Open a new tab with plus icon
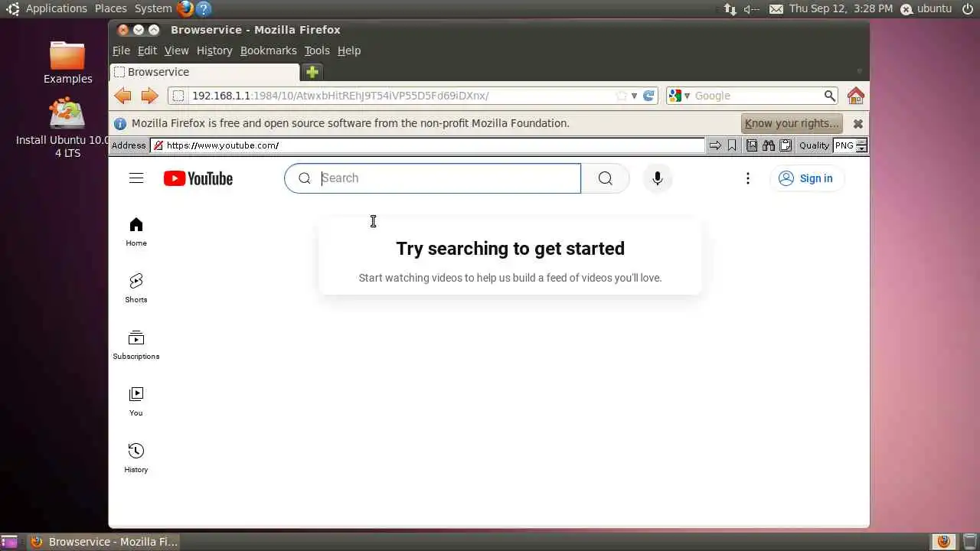 (312, 72)
